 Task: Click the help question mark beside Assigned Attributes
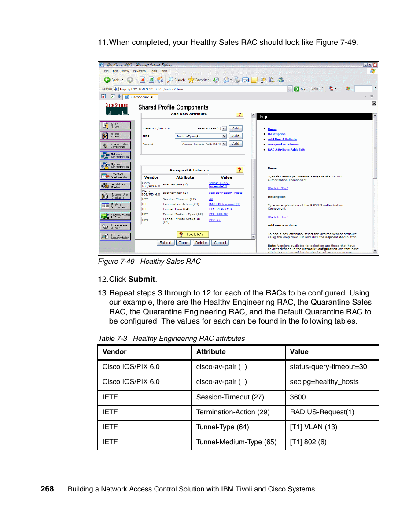[240, 170]
